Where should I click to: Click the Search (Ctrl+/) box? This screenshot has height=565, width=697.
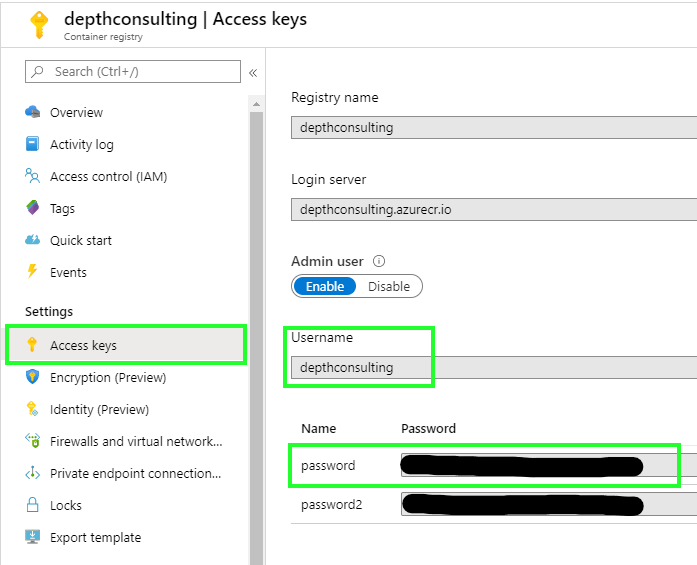pyautogui.click(x=133, y=72)
